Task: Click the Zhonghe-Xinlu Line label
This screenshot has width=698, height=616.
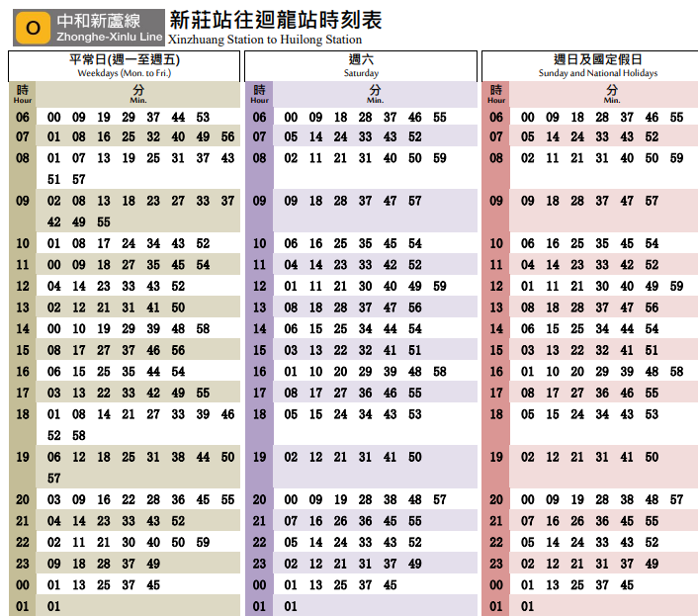Action: [x=110, y=37]
